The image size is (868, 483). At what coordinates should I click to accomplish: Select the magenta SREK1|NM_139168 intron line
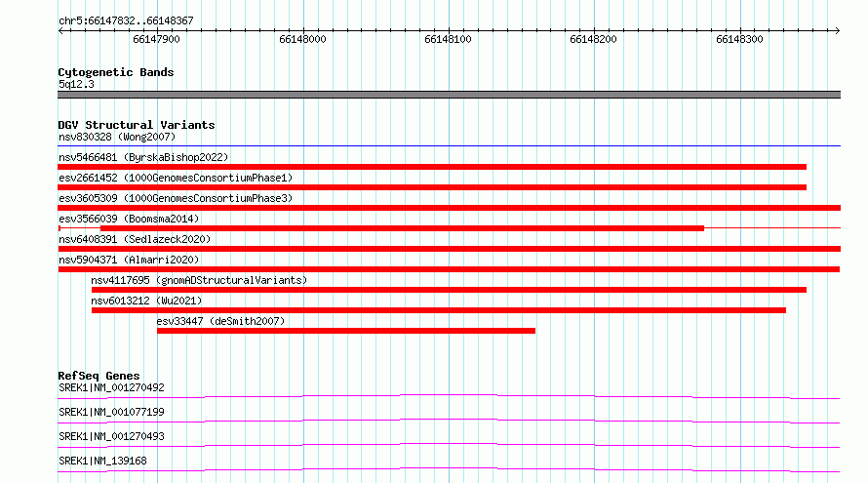click(x=449, y=469)
